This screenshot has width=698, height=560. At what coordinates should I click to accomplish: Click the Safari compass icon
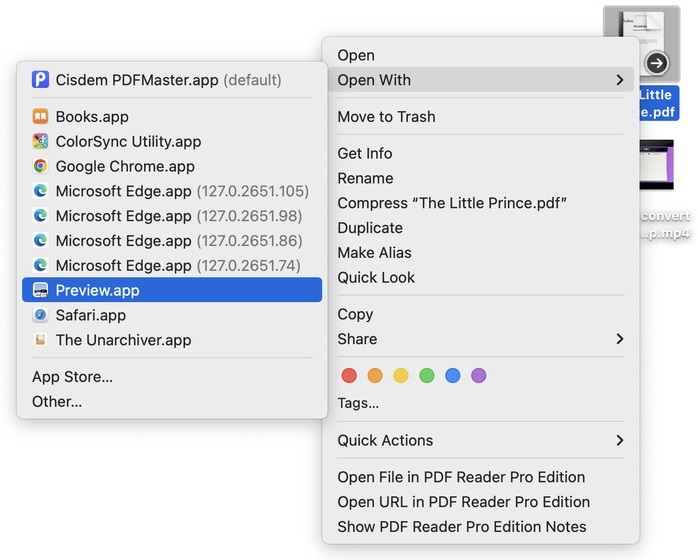[x=40, y=315]
